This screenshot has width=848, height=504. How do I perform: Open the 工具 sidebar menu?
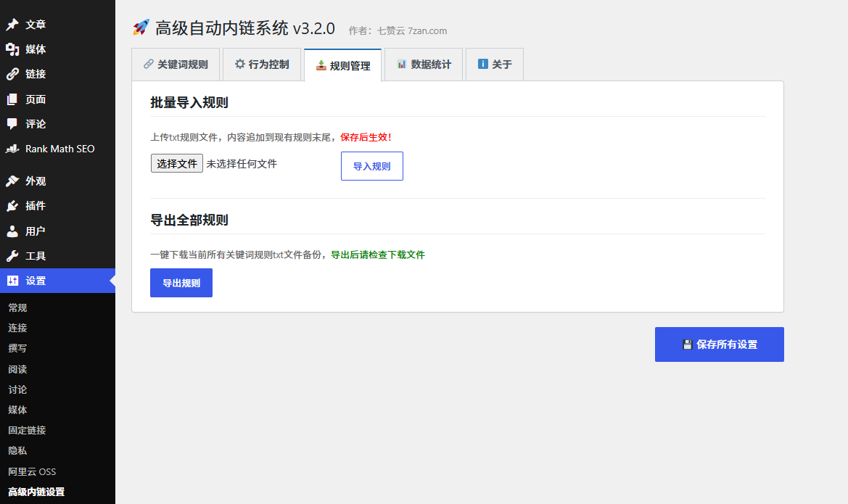(x=57, y=256)
